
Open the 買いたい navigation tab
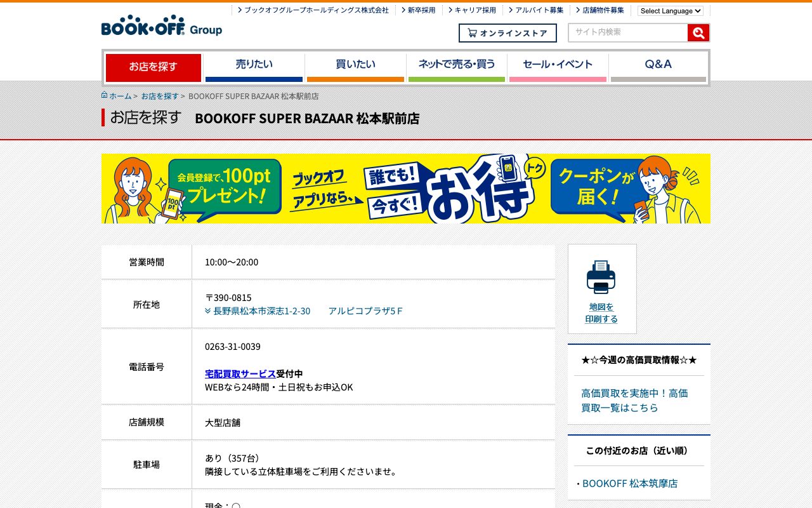pos(355,67)
